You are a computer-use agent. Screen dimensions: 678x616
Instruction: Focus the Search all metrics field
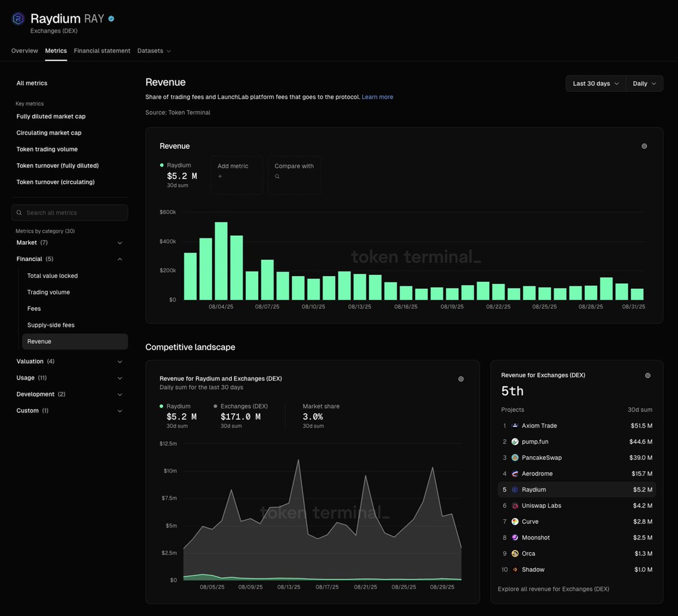(70, 213)
